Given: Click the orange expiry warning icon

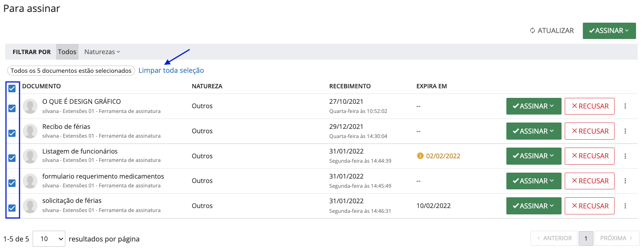Looking at the screenshot, I should 420,156.
